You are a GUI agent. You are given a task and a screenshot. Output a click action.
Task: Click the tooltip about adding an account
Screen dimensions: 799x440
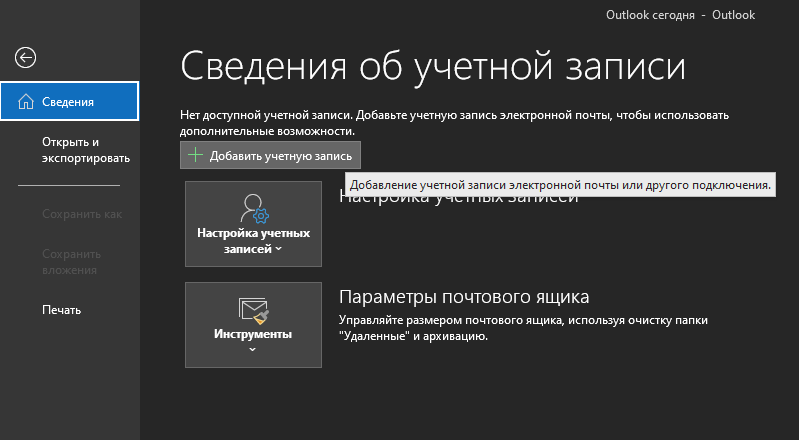pos(560,185)
